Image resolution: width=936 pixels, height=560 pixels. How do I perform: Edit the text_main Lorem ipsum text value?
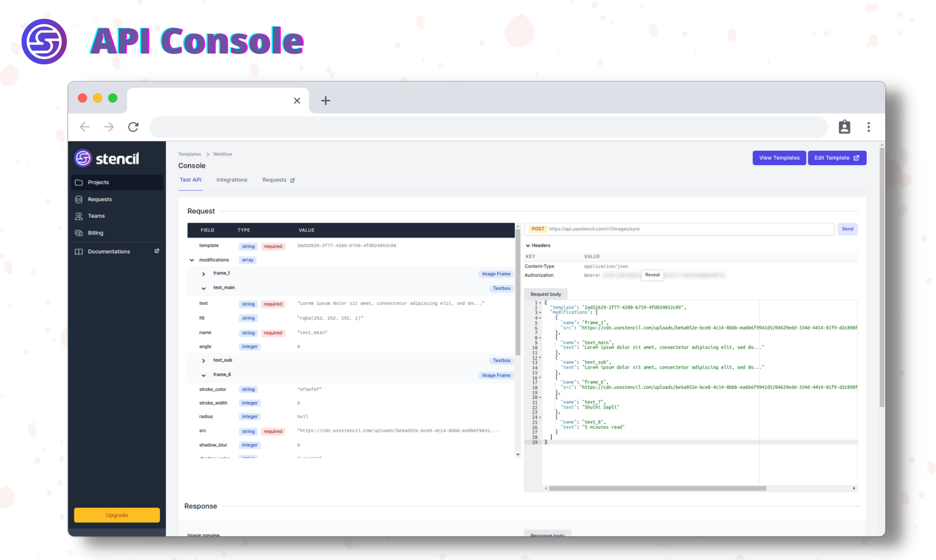click(x=391, y=304)
